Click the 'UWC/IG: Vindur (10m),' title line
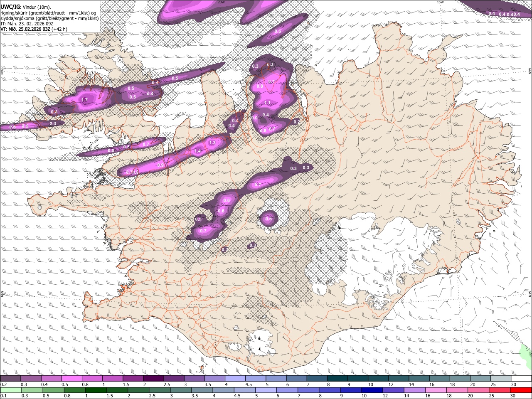This screenshot has width=532, height=399. [x=26, y=7]
